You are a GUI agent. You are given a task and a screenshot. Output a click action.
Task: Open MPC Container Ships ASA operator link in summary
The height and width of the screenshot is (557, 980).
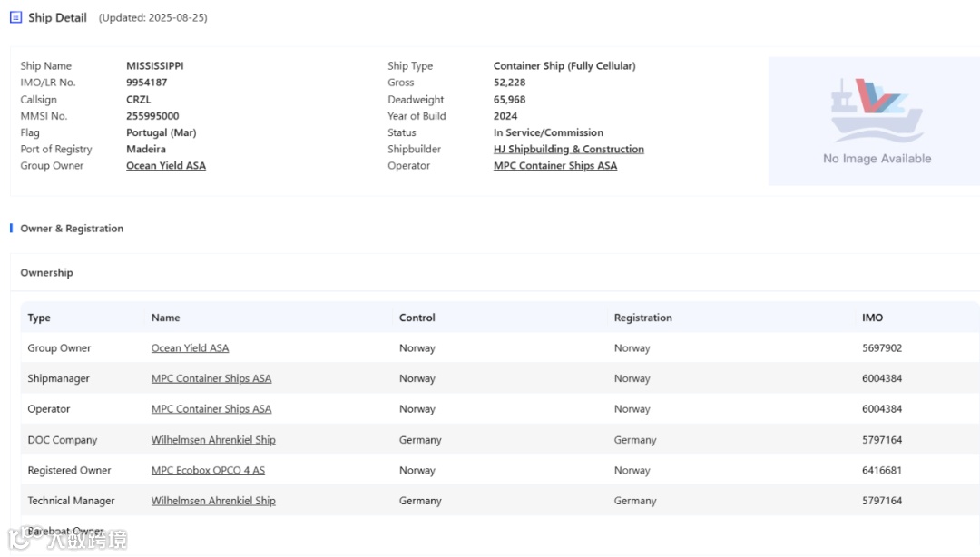(555, 166)
